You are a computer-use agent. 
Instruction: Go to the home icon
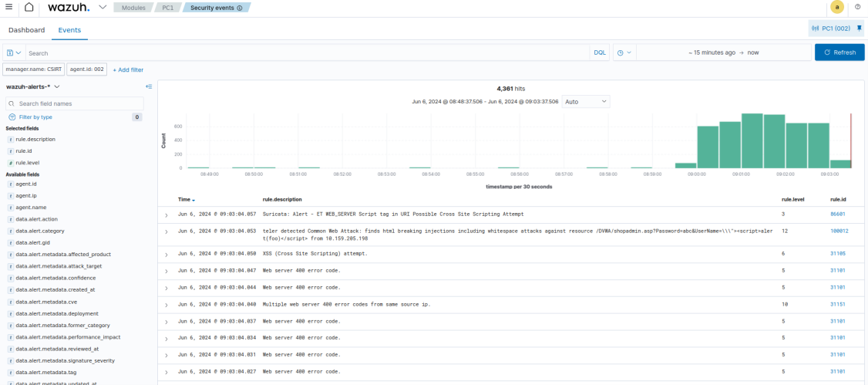pyautogui.click(x=29, y=7)
